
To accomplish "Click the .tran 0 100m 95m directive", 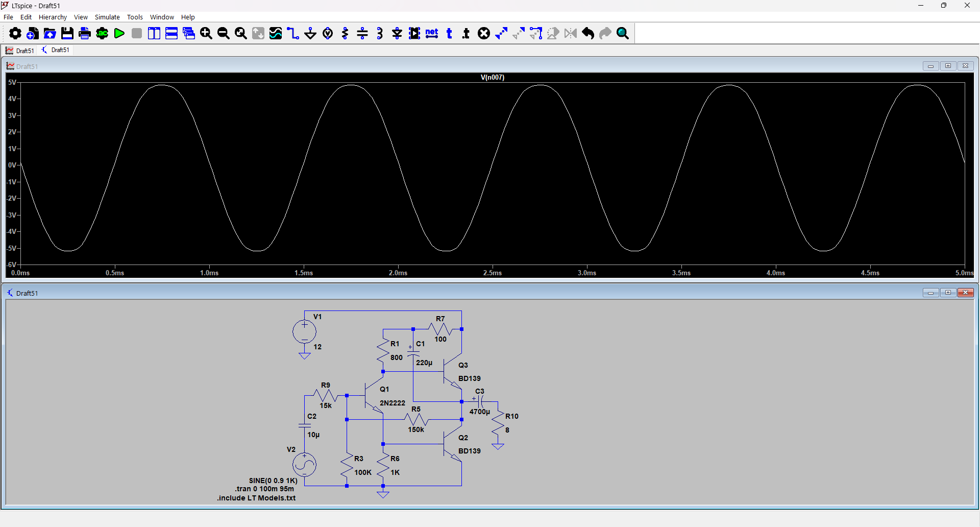I will pyautogui.click(x=264, y=489).
